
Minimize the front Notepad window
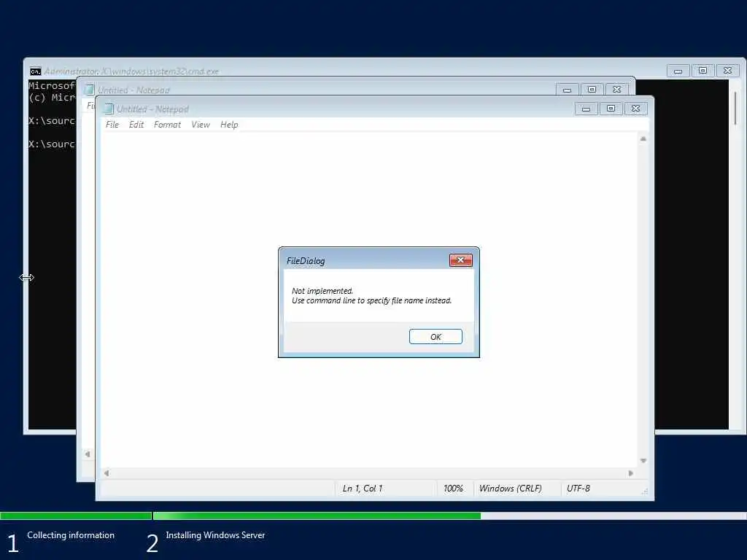(586, 109)
